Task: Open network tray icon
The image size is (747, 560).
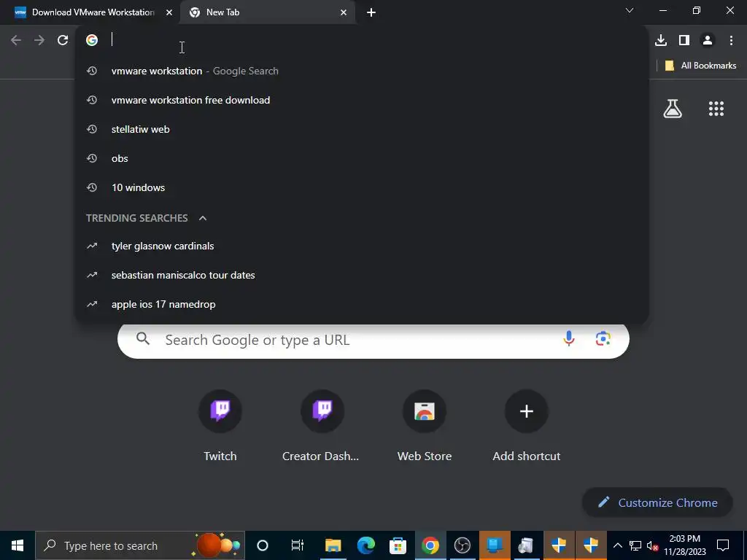Action: (635, 545)
